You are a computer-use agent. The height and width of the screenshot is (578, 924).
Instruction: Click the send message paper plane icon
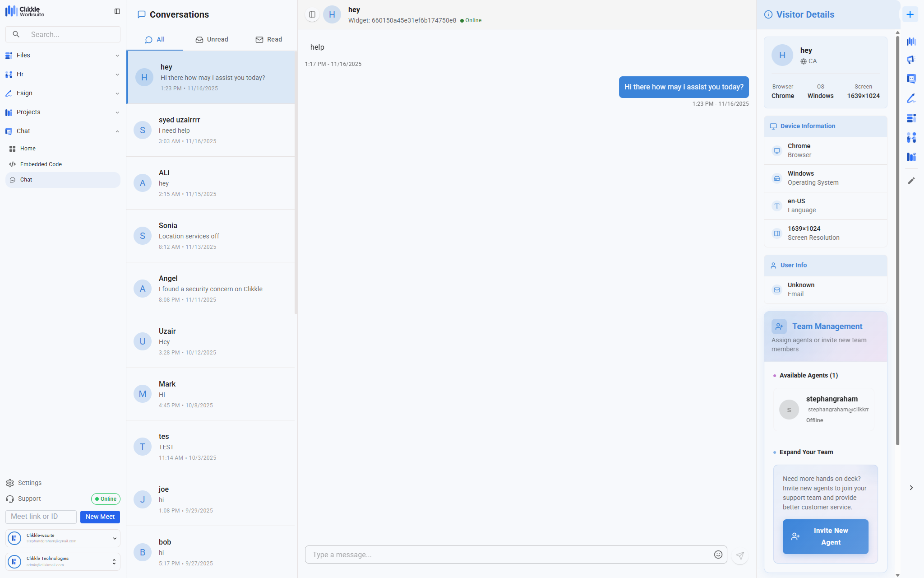[740, 555]
